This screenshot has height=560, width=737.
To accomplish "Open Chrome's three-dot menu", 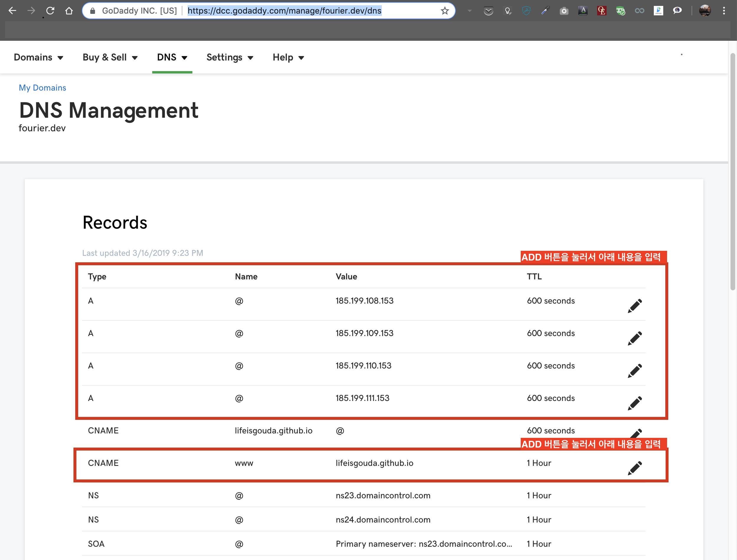I will click(x=724, y=11).
